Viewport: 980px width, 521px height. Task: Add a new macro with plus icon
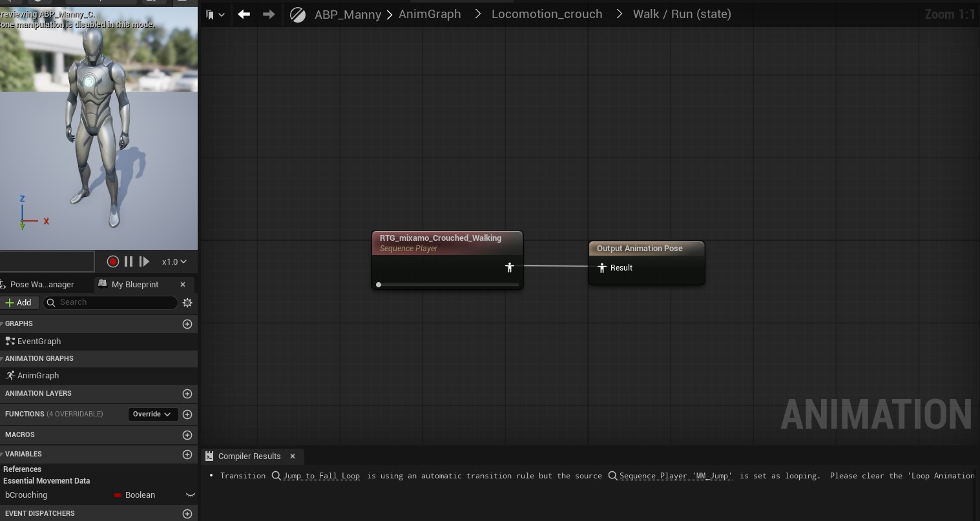coord(187,435)
